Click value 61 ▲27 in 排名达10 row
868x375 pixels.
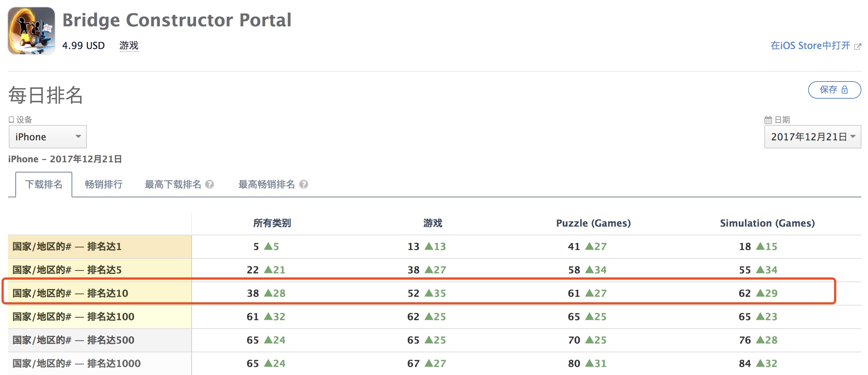click(x=587, y=293)
